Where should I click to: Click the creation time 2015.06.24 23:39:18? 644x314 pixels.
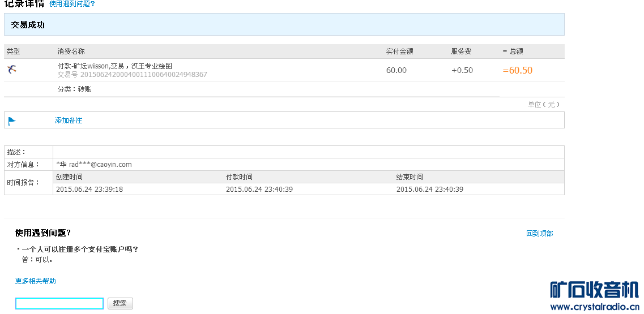coord(89,189)
